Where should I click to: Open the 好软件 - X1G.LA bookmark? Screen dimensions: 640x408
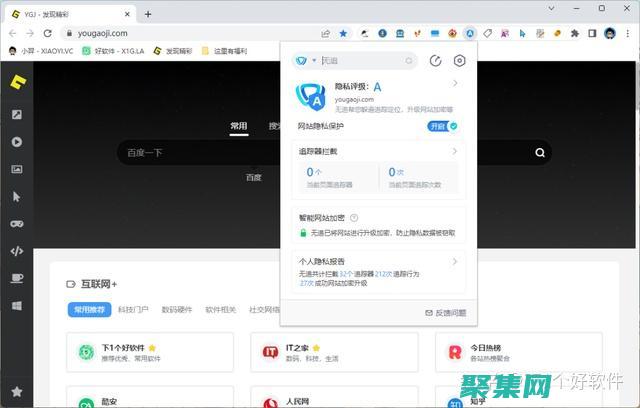tap(113, 51)
